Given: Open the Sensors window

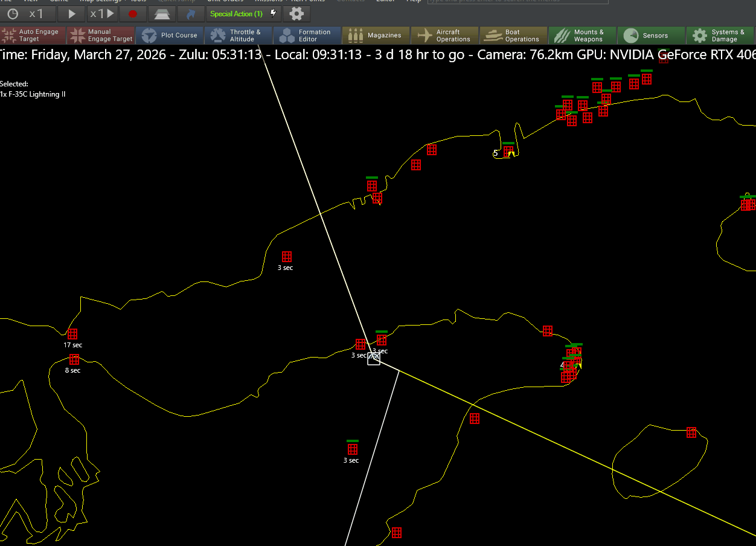Looking at the screenshot, I should coord(650,35).
